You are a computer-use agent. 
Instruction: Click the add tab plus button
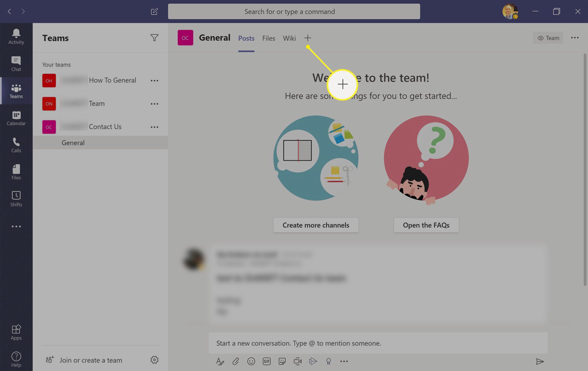pos(307,38)
